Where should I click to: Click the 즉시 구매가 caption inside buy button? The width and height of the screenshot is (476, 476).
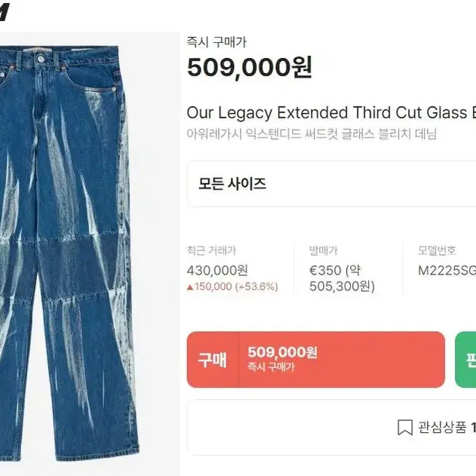271,367
